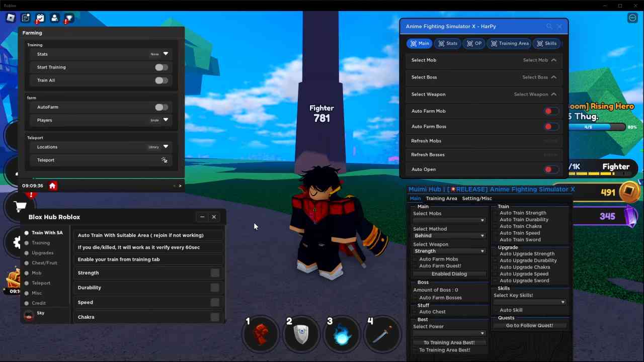Click the Teleport cursor icon in Farming panel
Image resolution: width=644 pixels, height=362 pixels.
[164, 160]
